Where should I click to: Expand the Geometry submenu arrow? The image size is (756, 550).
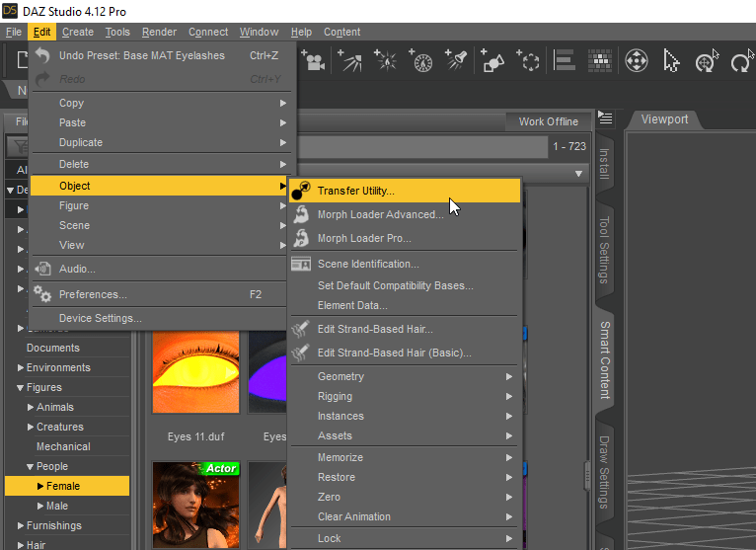pyautogui.click(x=509, y=377)
